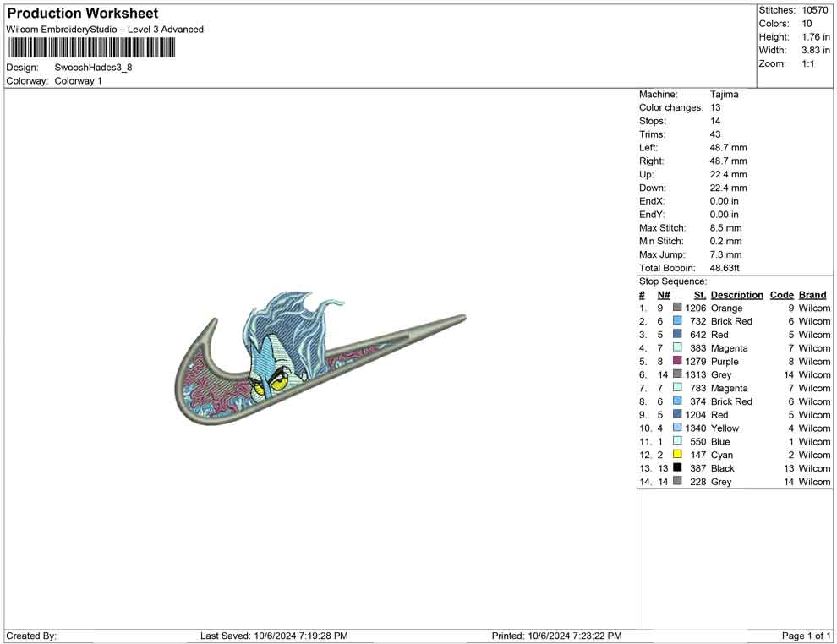Click the grey swatch in row 14
This screenshot has height=644, width=837.
click(x=677, y=482)
